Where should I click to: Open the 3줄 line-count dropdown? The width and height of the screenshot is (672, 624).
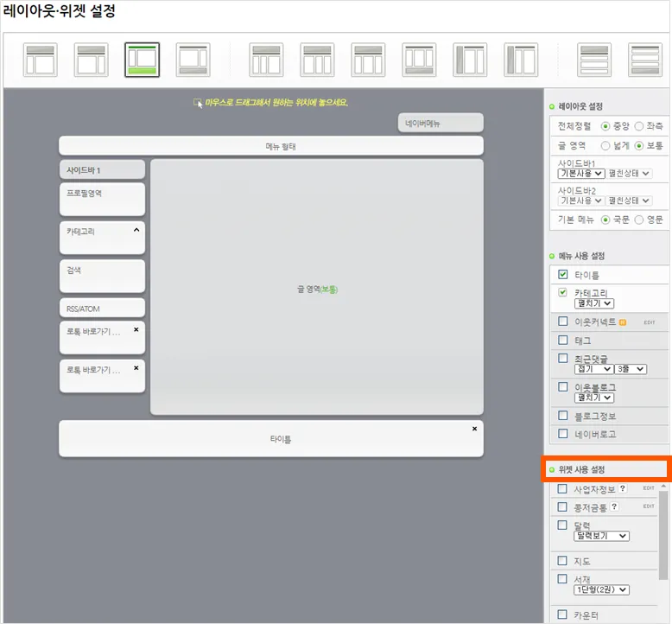point(630,369)
